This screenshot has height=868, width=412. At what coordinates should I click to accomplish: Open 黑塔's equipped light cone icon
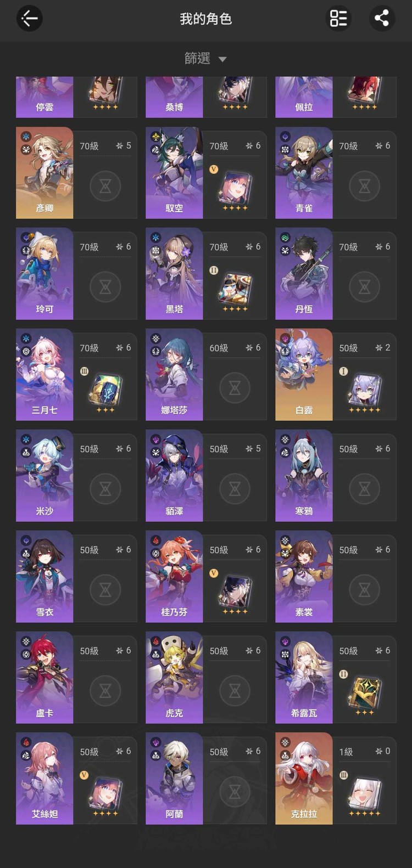(x=235, y=291)
